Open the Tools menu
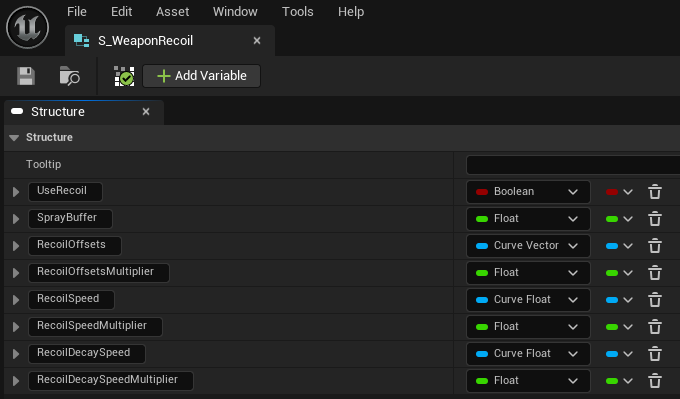Viewport: 680px width, 399px height. pyautogui.click(x=298, y=12)
